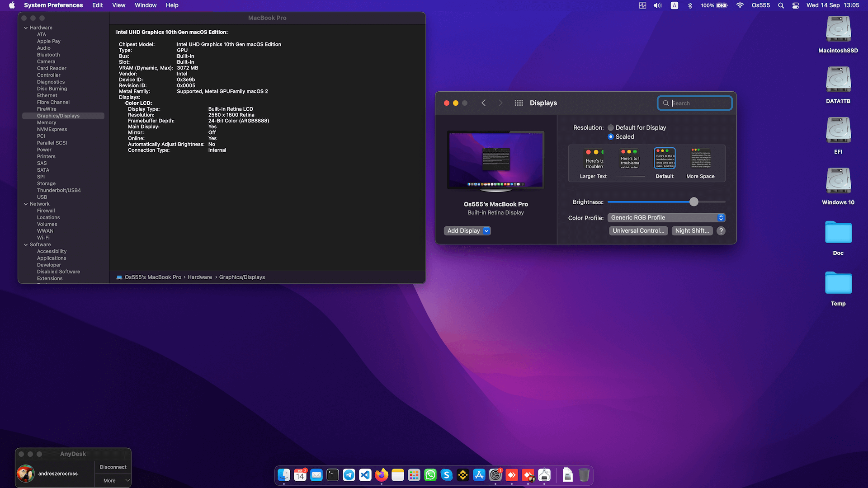868x488 pixels.
Task: Open Color Profile dropdown
Action: (666, 218)
